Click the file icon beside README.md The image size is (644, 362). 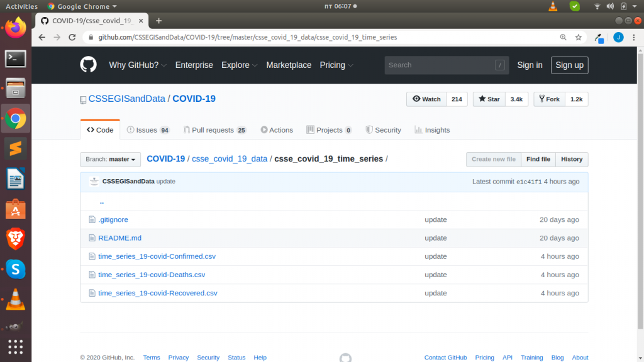(x=92, y=238)
